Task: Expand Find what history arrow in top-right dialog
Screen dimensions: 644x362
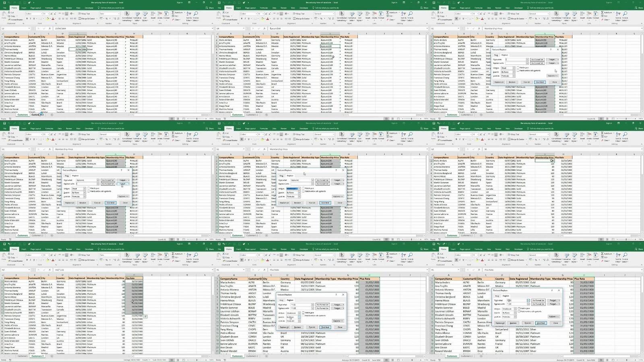Action: (x=527, y=60)
